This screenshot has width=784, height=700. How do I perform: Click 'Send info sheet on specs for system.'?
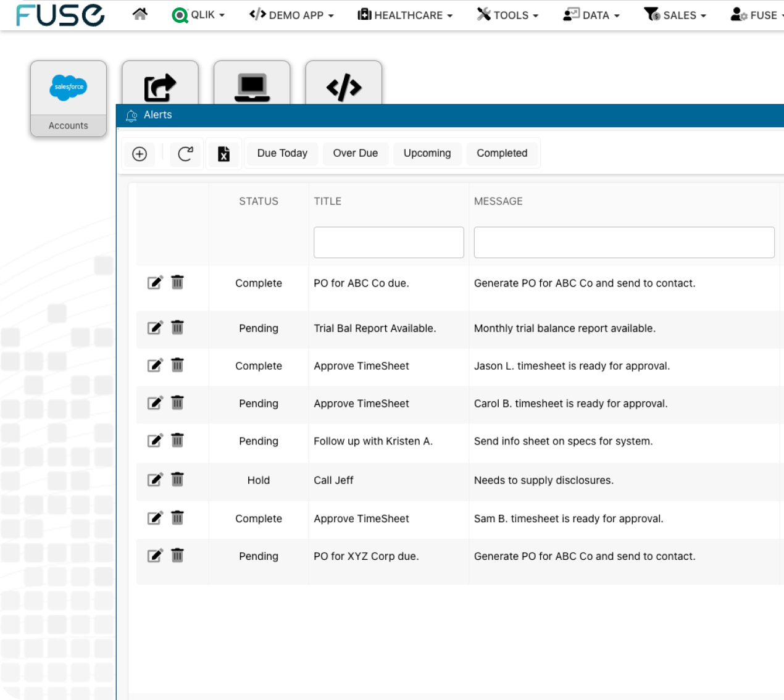pos(564,441)
